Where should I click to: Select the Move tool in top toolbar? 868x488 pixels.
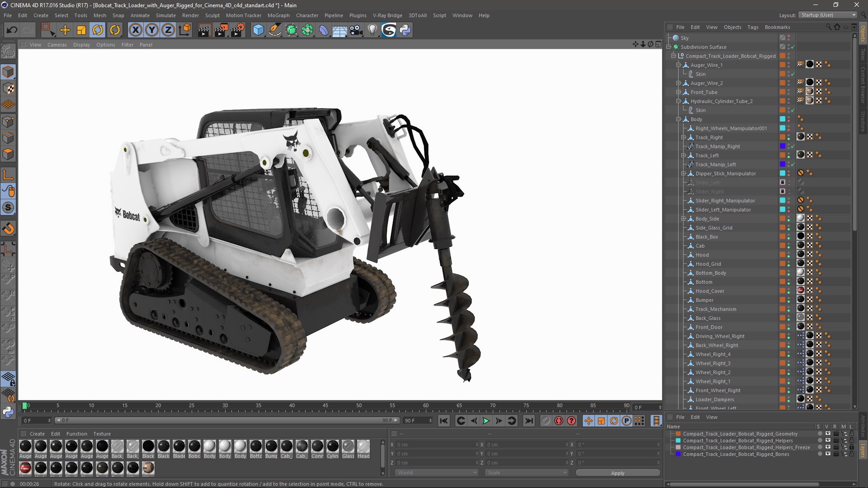point(65,30)
